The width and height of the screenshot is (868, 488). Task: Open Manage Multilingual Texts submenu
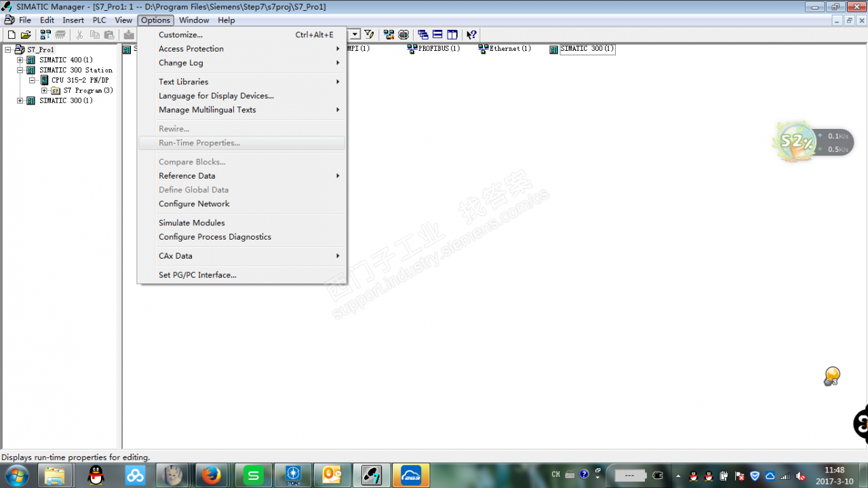(241, 110)
